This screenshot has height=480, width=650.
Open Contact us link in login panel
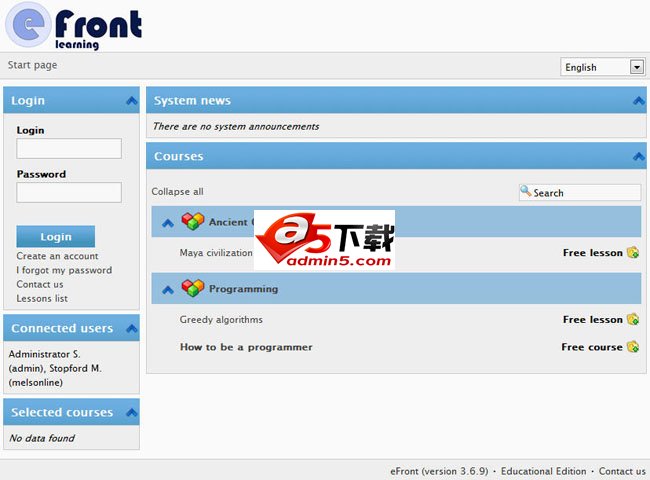(40, 284)
